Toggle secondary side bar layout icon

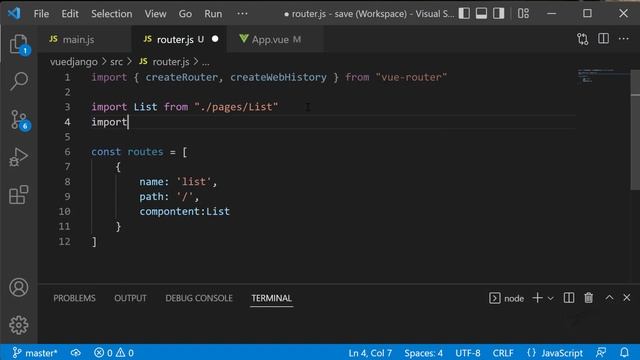click(498, 13)
